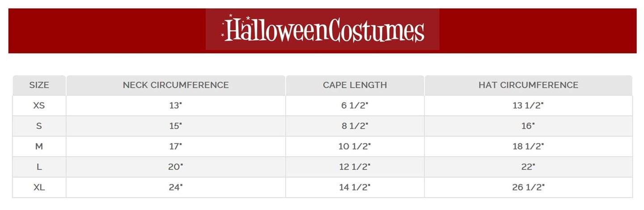The image size is (644, 210).
Task: Click the NECK CIRCUMFERENCE column header
Action: coord(176,85)
